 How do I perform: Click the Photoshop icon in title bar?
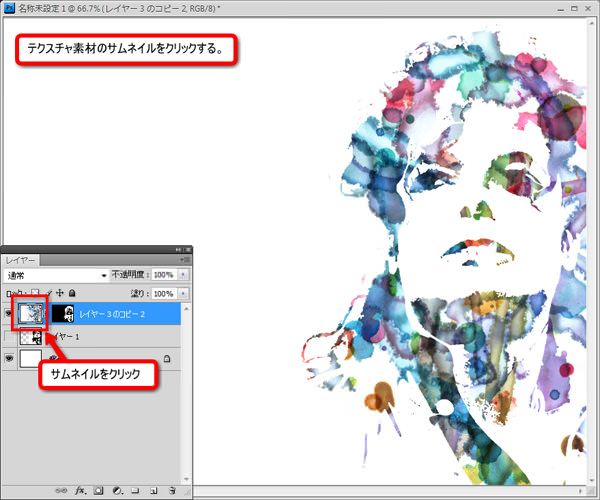coord(9,8)
